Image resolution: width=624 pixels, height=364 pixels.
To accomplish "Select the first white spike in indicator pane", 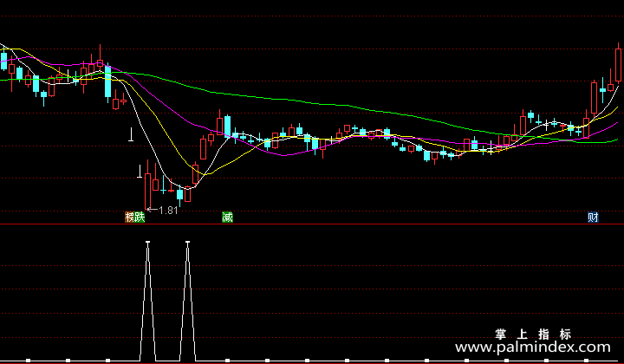I will coord(147,301).
